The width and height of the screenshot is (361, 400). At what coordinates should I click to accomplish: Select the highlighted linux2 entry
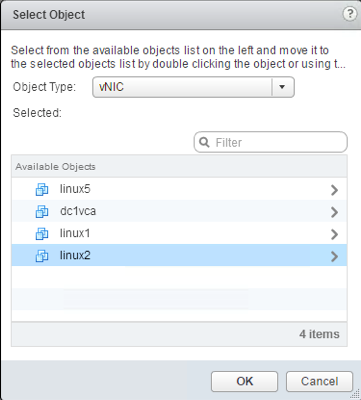(179, 255)
